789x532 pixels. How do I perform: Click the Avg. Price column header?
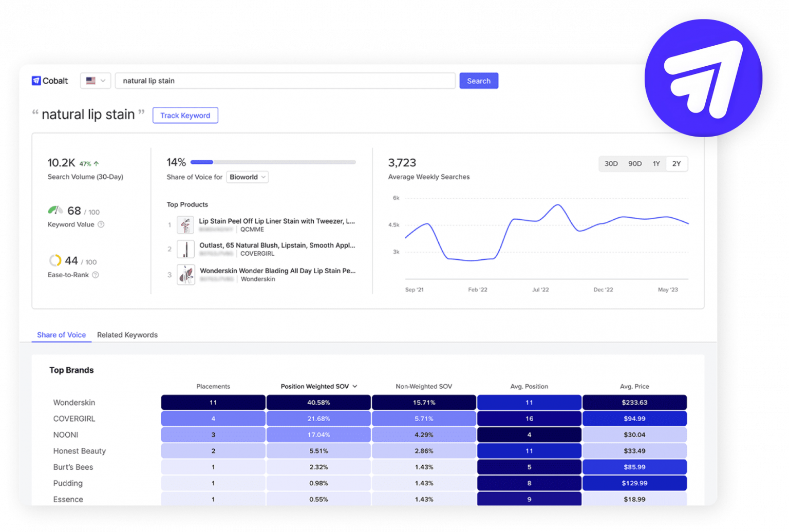(x=634, y=387)
